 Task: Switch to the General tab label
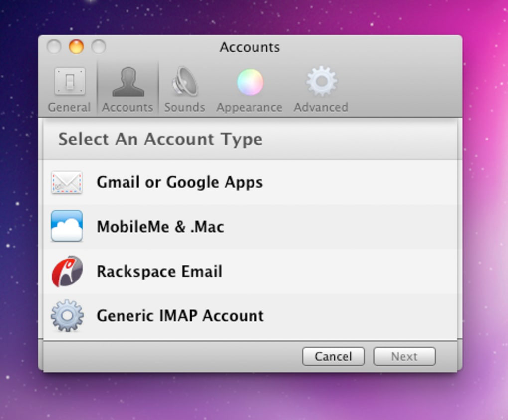(x=69, y=107)
